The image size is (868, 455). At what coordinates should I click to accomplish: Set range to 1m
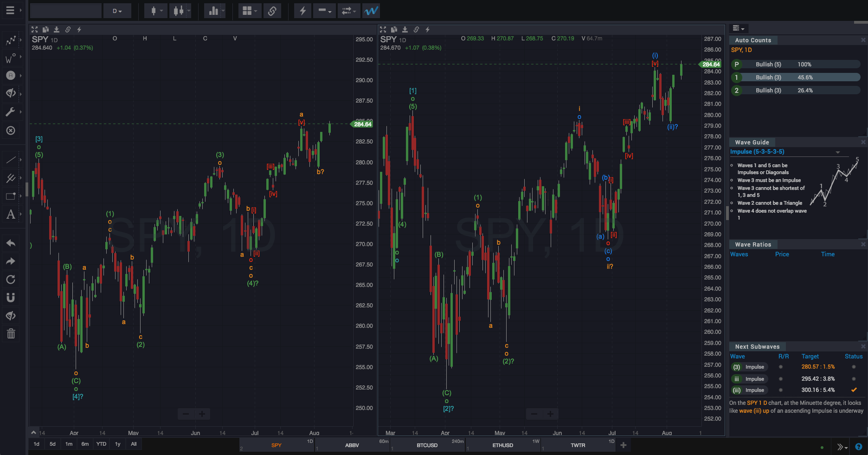click(69, 444)
